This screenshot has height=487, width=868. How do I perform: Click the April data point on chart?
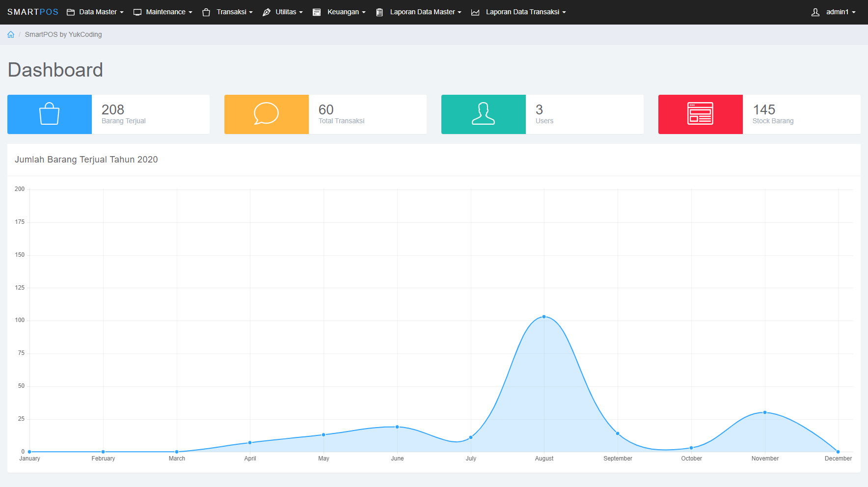point(250,443)
